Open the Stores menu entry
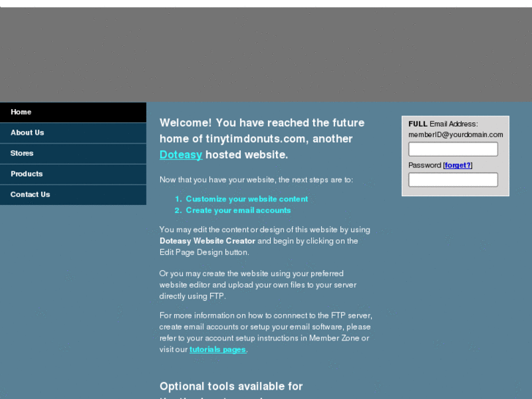Image resolution: width=532 pixels, height=399 pixels. (73, 154)
